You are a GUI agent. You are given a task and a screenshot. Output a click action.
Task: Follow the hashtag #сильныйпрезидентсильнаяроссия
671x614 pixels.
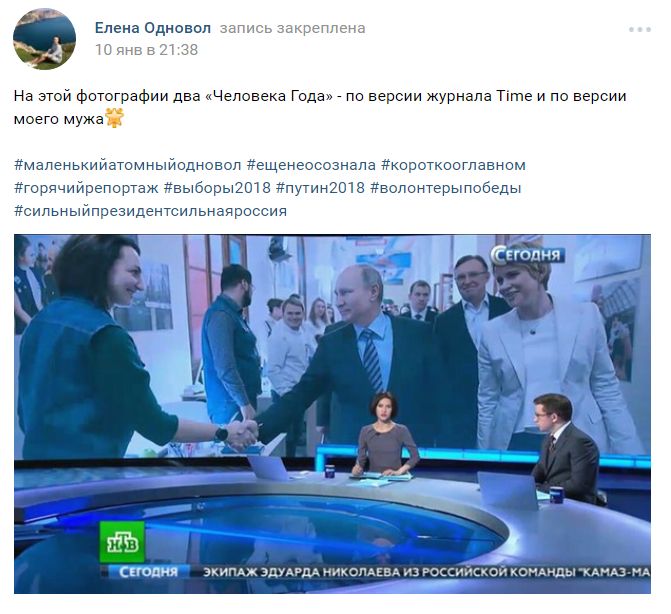(150, 211)
